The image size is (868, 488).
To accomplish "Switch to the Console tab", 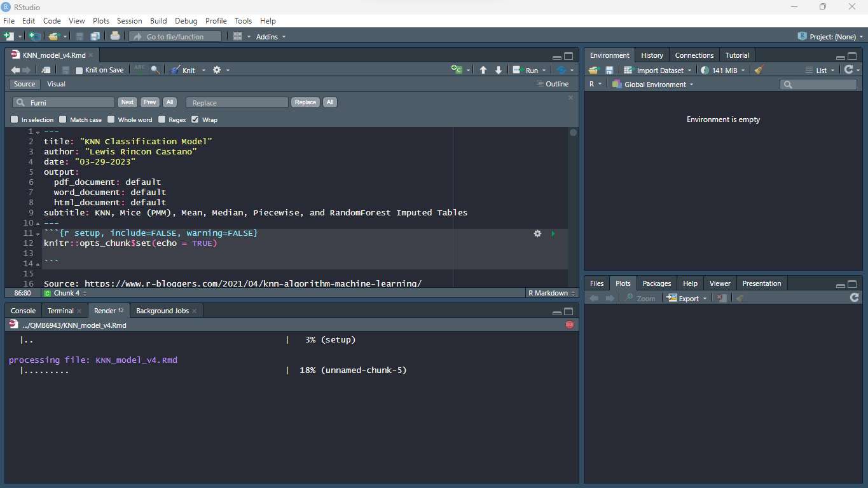I will click(24, 311).
